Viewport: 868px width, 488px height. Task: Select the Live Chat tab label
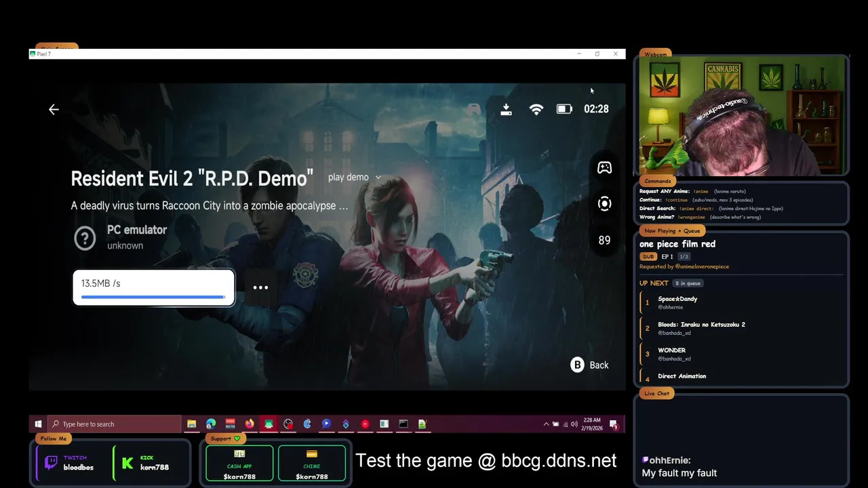point(656,393)
